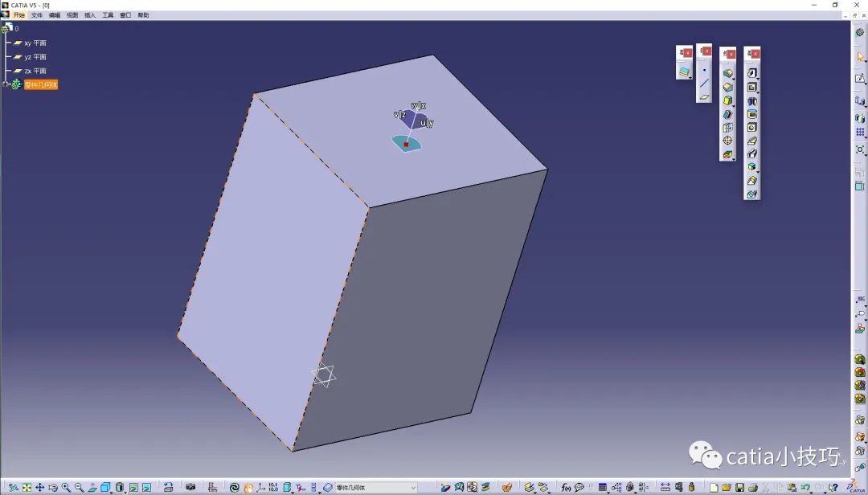Click the Formula f(x) icon
The image size is (868, 495).
[x=566, y=487]
